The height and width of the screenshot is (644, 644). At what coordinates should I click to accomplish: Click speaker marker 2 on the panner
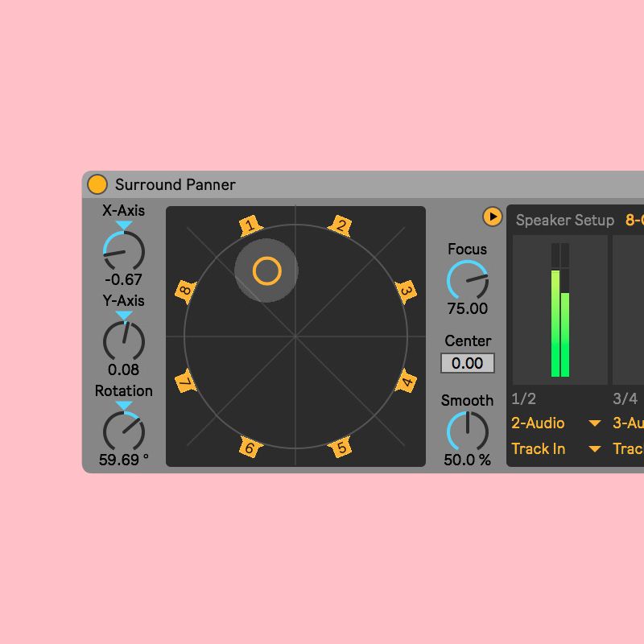pos(341,225)
